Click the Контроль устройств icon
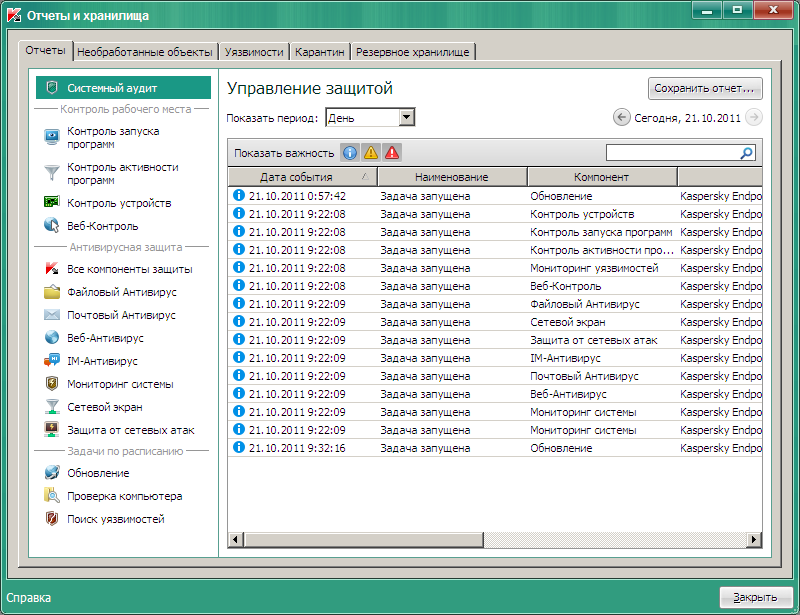 (51, 203)
